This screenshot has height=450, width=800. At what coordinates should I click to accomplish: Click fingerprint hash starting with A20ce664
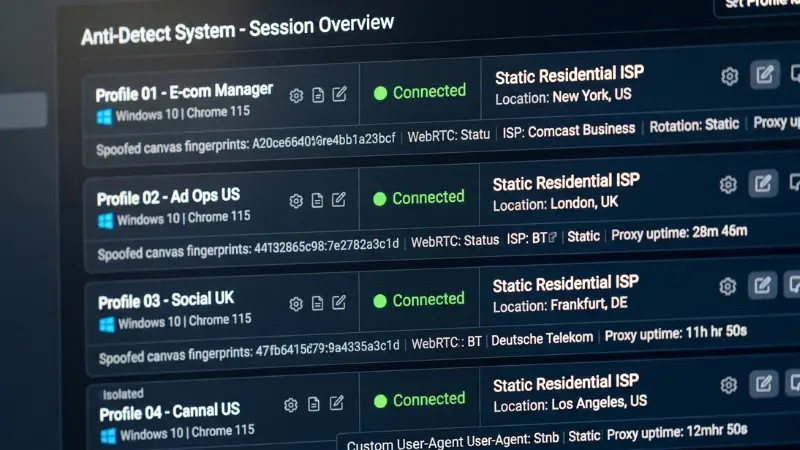pyautogui.click(x=324, y=142)
